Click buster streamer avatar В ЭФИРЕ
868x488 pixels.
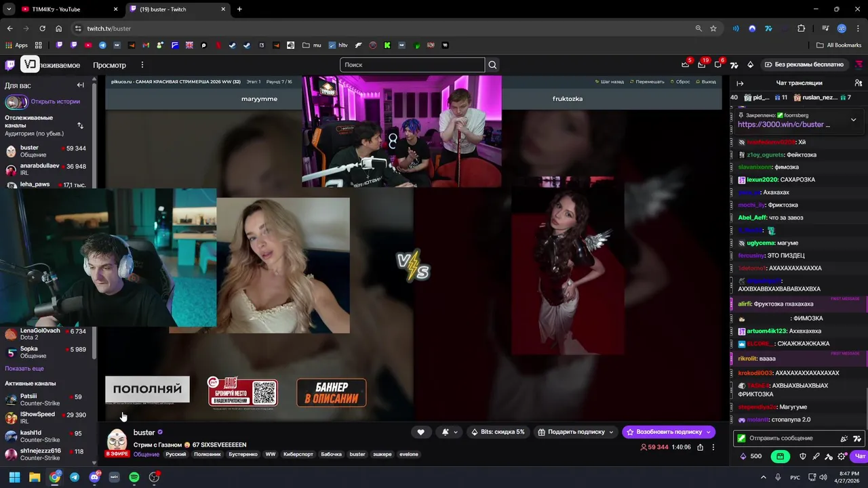tap(117, 443)
